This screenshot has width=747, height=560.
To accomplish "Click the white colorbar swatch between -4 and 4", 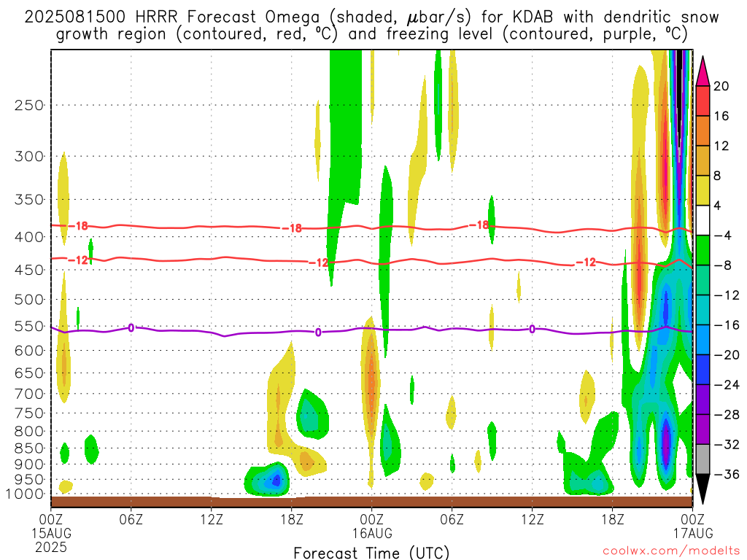I will (703, 220).
